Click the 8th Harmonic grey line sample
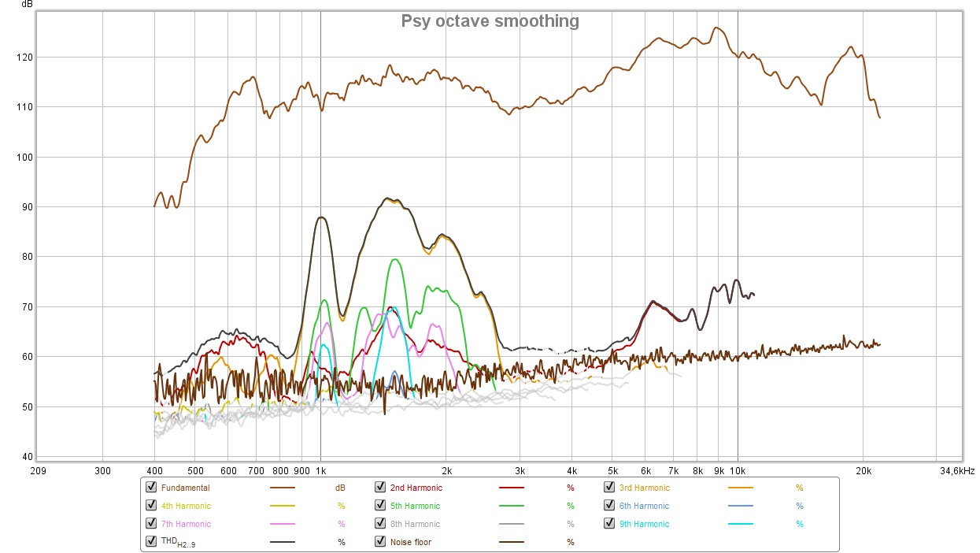Image resolution: width=980 pixels, height=553 pixels. [x=512, y=525]
